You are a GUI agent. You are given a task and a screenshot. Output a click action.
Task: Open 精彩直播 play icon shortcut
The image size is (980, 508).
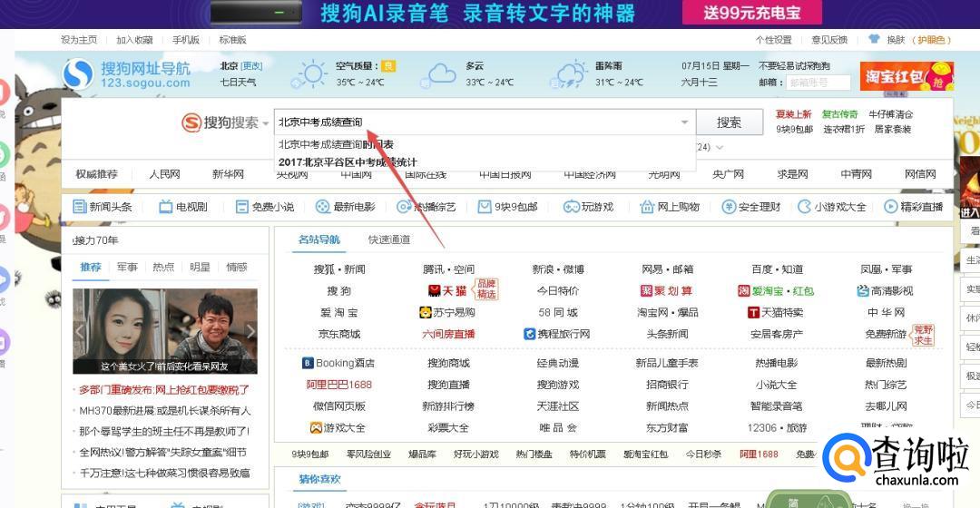pyautogui.click(x=891, y=207)
